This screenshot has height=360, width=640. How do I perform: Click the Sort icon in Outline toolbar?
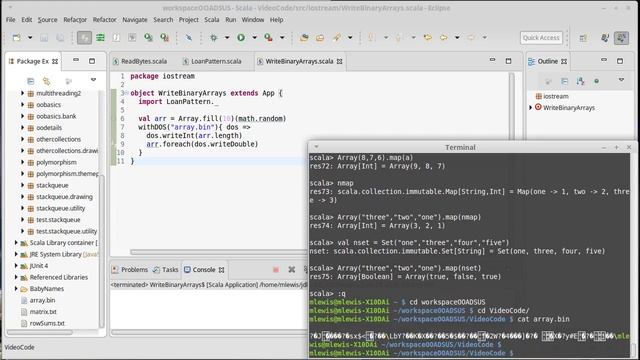[580, 81]
